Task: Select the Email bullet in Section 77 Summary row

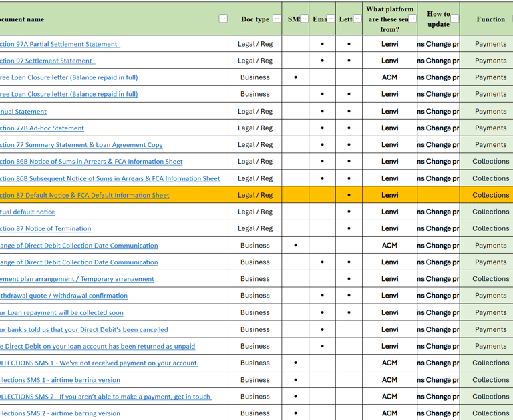Action: coord(322,145)
